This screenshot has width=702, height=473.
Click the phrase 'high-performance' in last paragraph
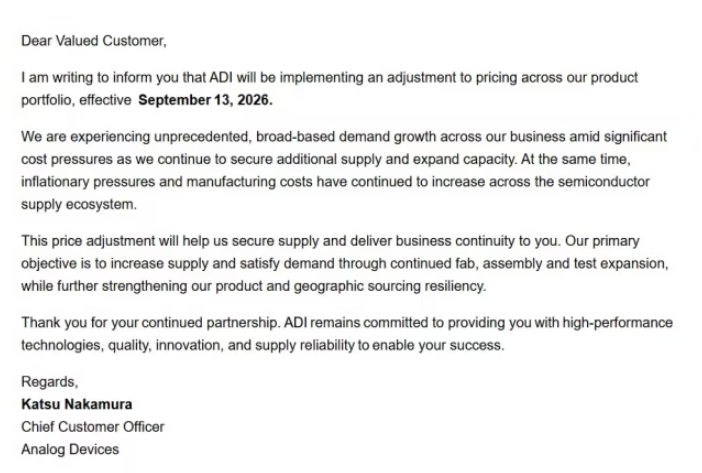point(617,323)
